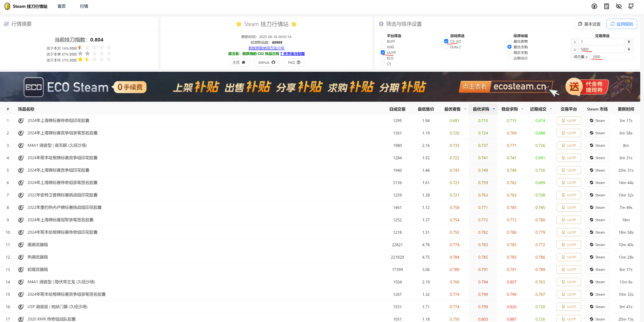Enable the IGXE platform checkbox
Viewport: 644px width, 322px height.
(x=383, y=47)
